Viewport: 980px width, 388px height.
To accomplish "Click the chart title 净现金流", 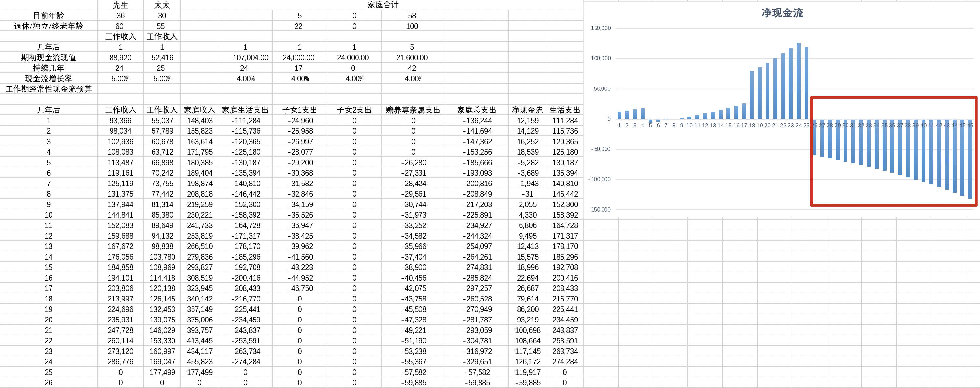I will (782, 13).
